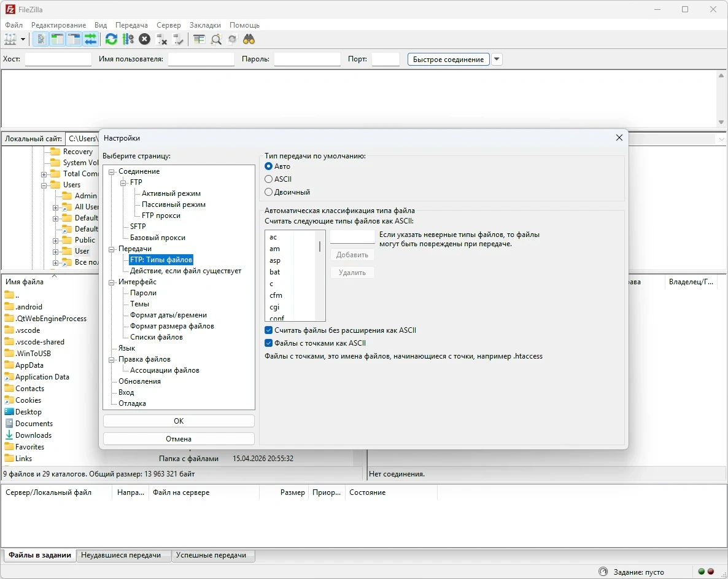Toggle directory comparison icon

pyautogui.click(x=216, y=39)
